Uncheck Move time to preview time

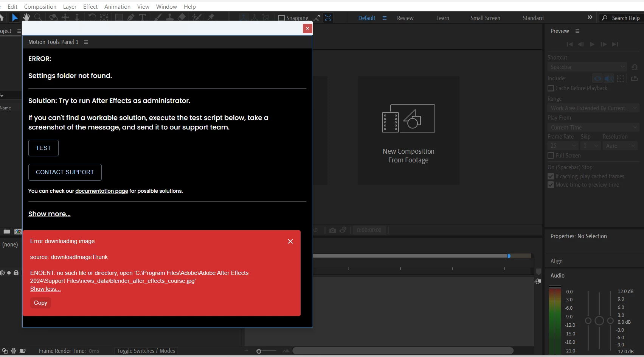tap(551, 185)
